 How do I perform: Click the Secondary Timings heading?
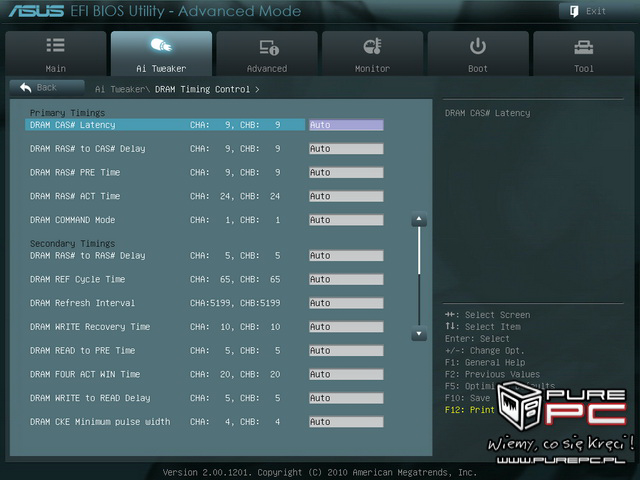(x=73, y=244)
